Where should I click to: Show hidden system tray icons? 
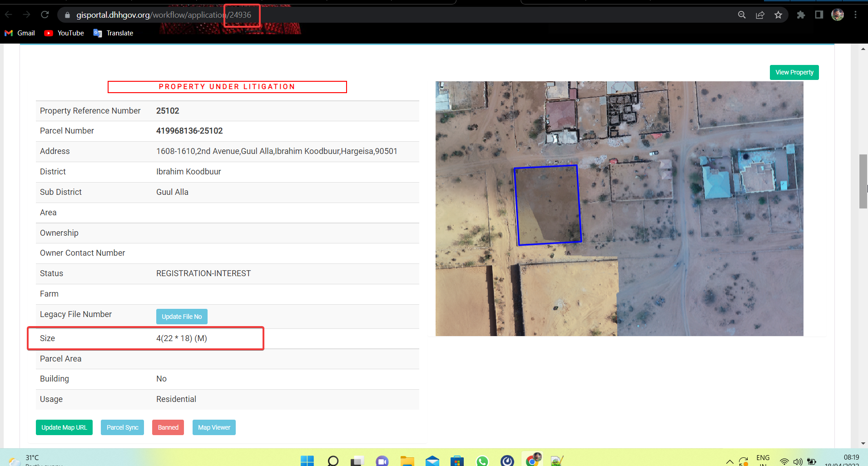(729, 461)
